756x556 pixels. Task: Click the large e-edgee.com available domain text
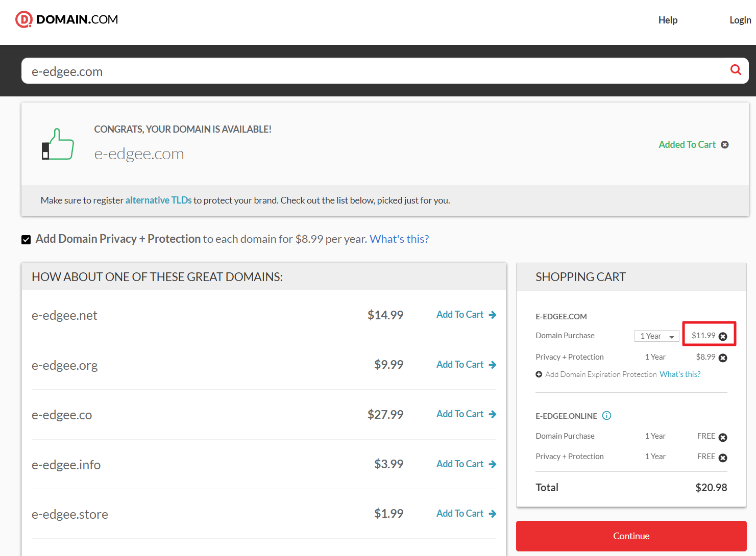tap(139, 154)
